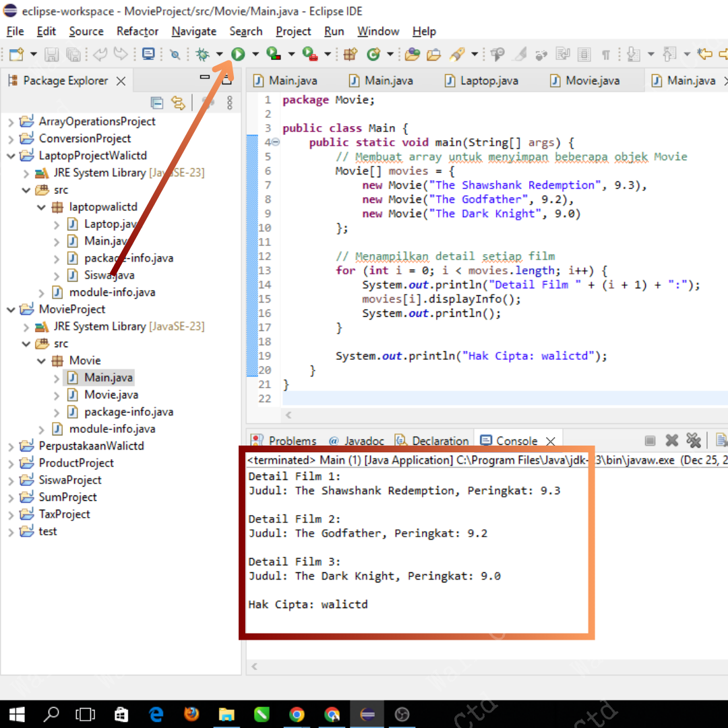Click the Save icon in toolbar
The width and height of the screenshot is (728, 728).
tap(52, 54)
